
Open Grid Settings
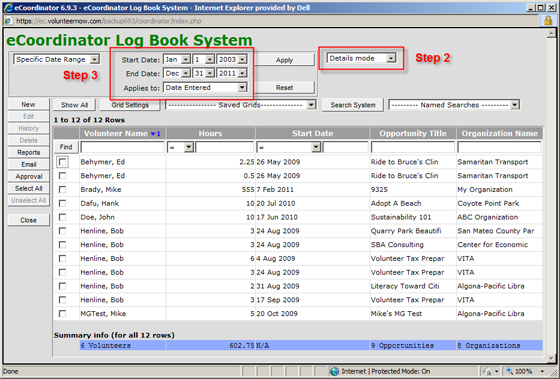coord(130,105)
